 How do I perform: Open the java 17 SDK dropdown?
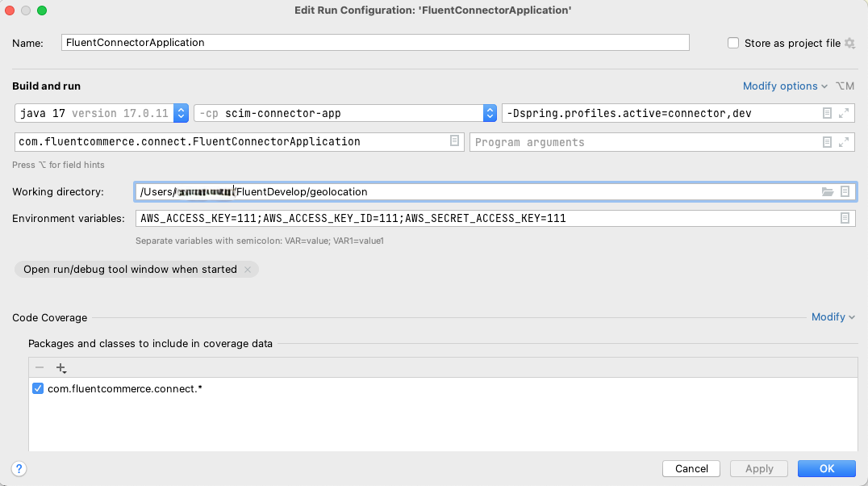tap(181, 114)
